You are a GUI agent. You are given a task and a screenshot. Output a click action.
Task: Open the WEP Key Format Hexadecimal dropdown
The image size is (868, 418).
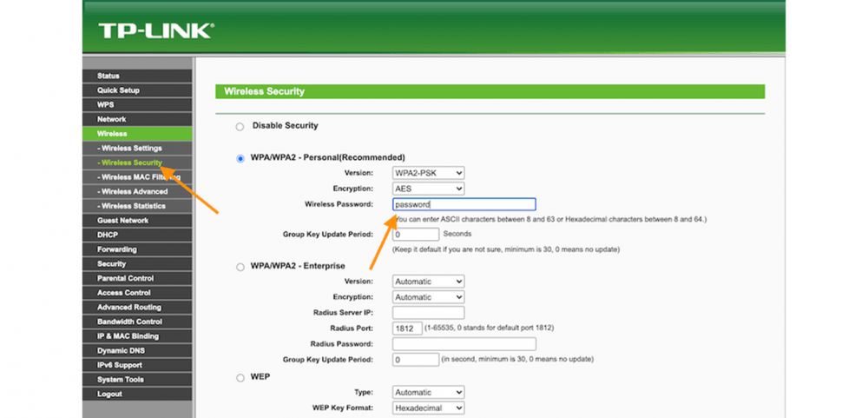[x=428, y=408]
